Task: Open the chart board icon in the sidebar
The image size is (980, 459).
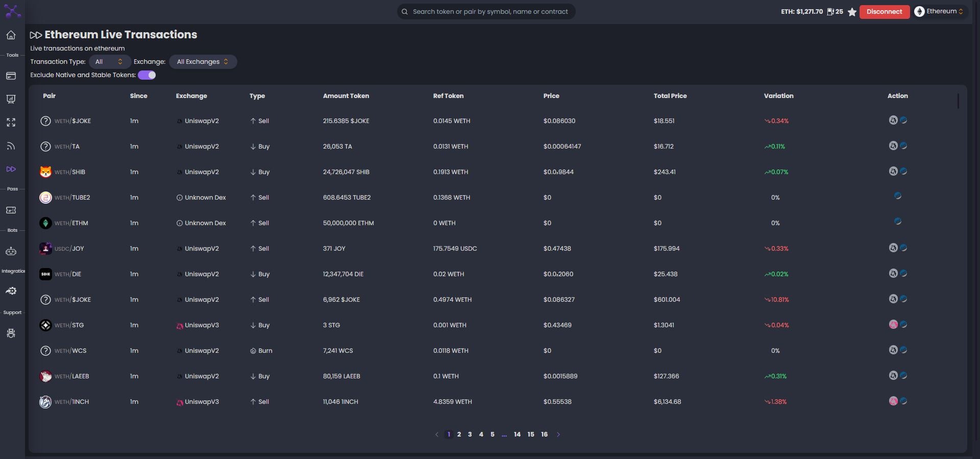Action: [11, 99]
